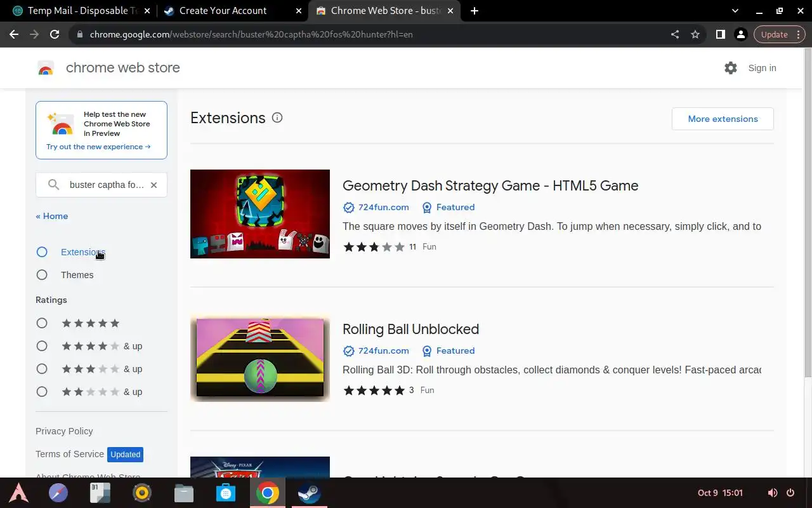Viewport: 812px width, 508px height.
Task: Open the Privacy Policy link
Action: point(64,431)
